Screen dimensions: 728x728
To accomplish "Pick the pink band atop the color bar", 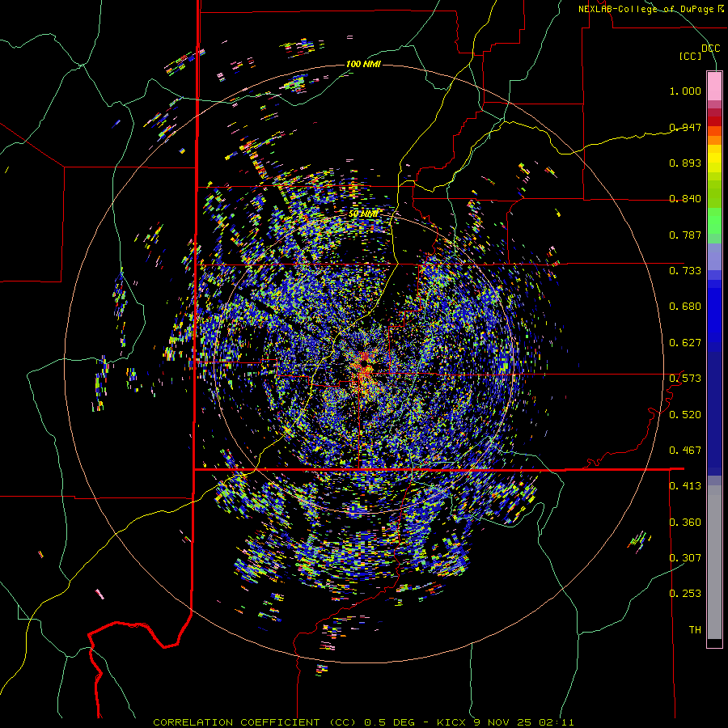I will pos(714,86).
